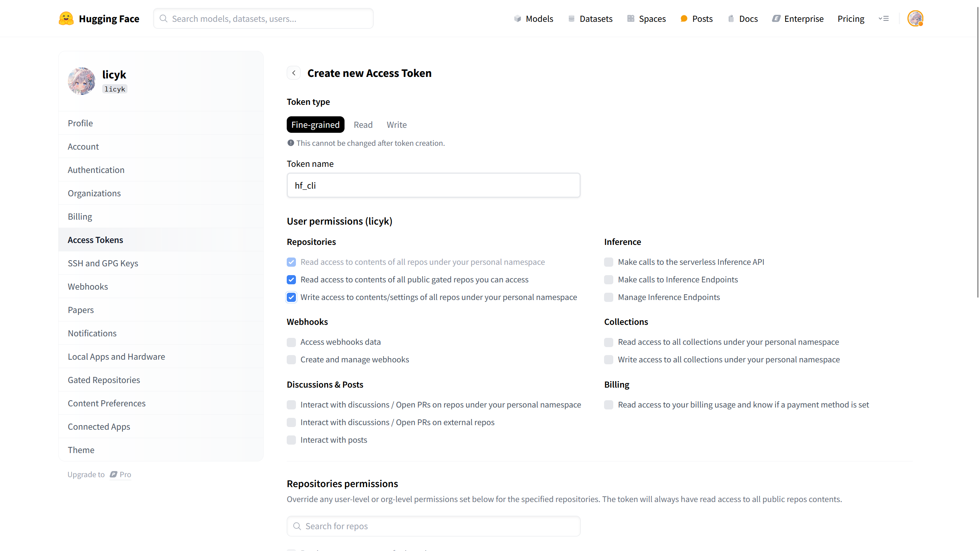Click the Token name input field
The height and width of the screenshot is (551, 980).
[x=433, y=186]
